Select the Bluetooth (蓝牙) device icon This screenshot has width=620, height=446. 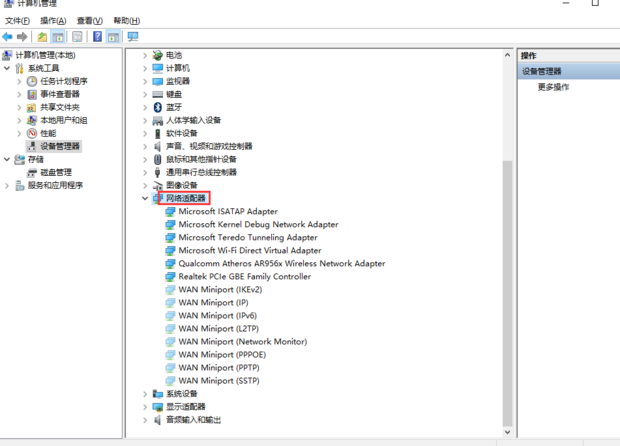[157, 107]
